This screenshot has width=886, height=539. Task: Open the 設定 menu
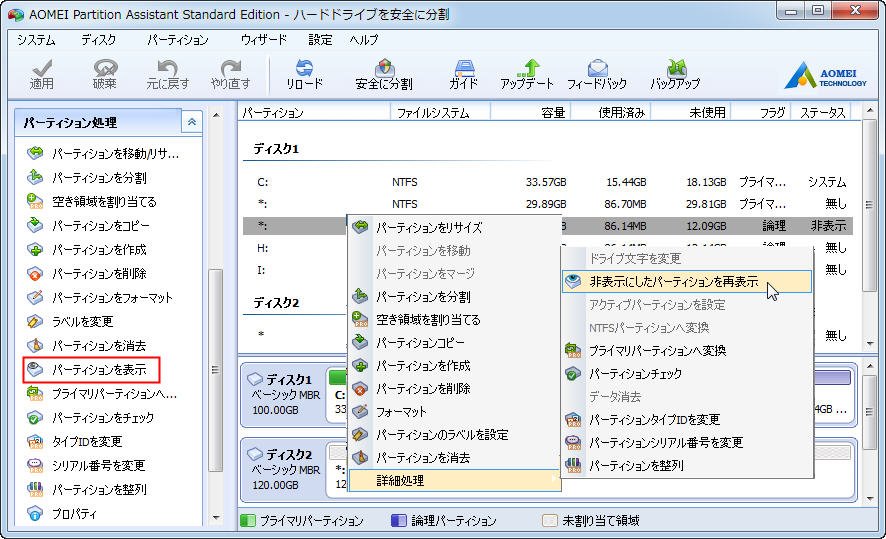(x=320, y=40)
